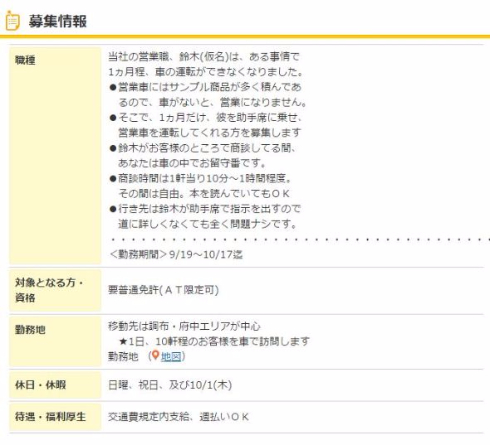The width and height of the screenshot is (490, 445).
Task: Click the 対象となる方・資格 label
Action: point(49,290)
